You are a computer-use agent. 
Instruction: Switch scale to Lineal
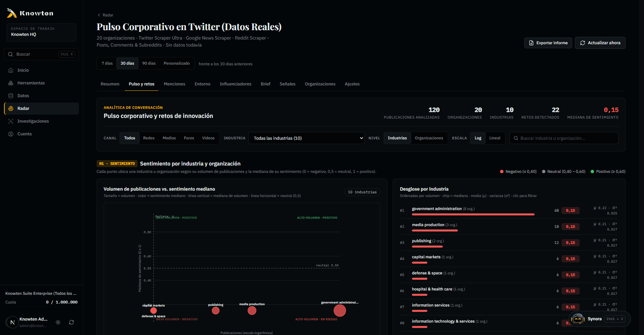click(x=495, y=138)
